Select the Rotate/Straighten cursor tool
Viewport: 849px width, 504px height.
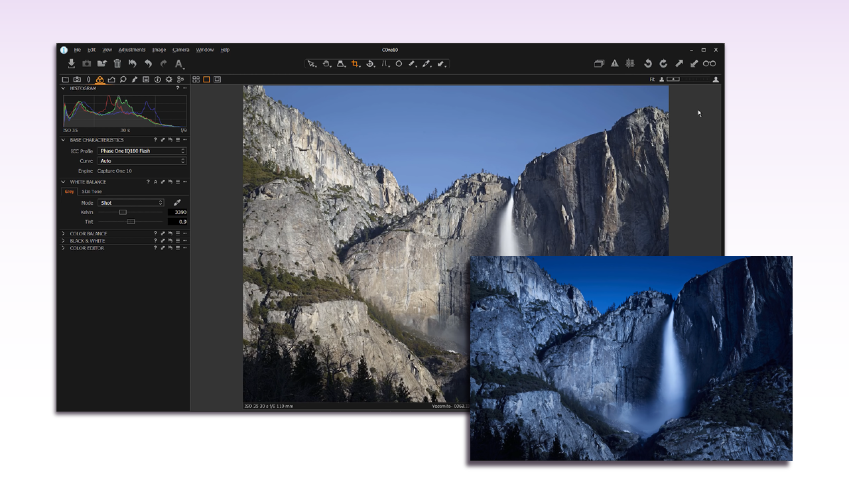click(370, 64)
